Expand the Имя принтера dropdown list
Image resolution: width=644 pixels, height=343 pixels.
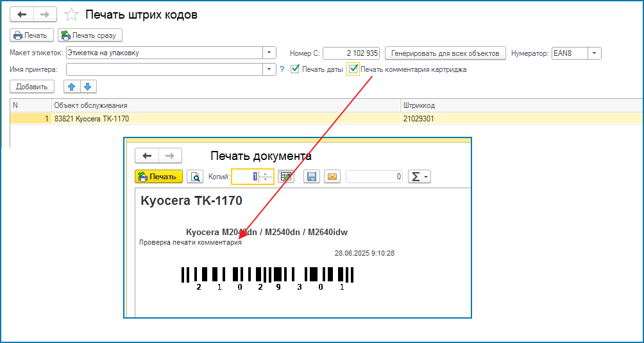[269, 69]
